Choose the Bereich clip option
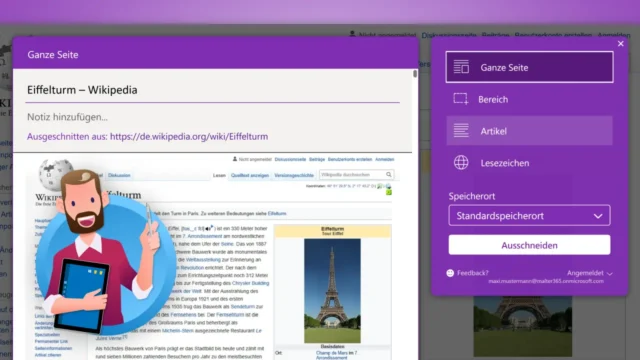Image resolution: width=640 pixels, height=360 pixels. click(x=529, y=99)
